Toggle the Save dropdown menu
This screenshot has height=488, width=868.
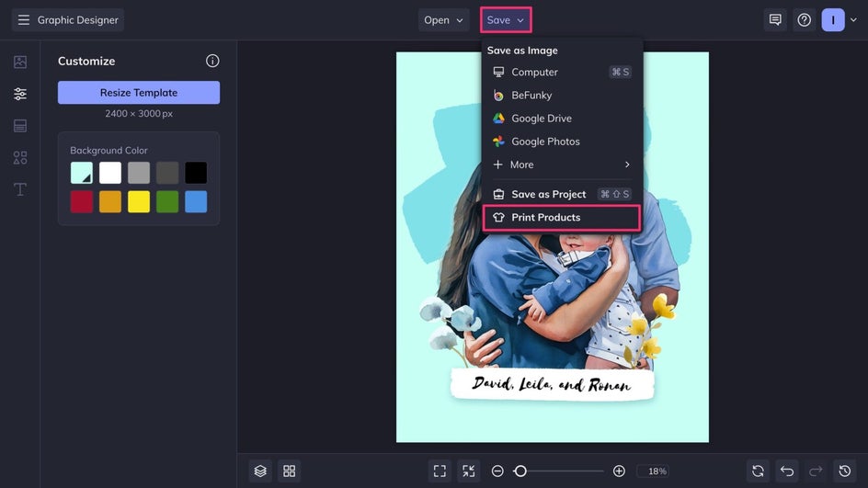coord(506,20)
